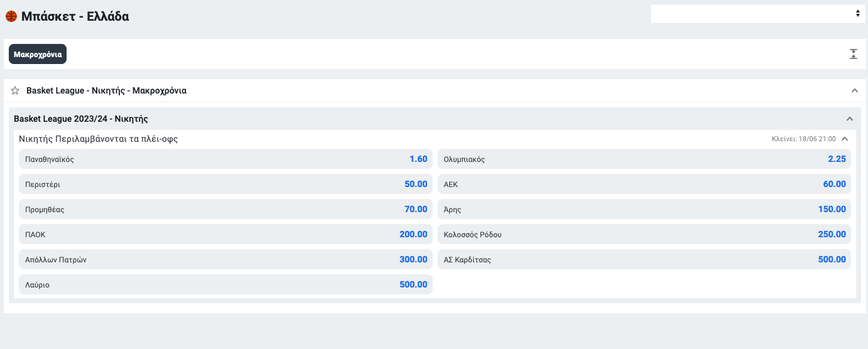The height and width of the screenshot is (349, 868).
Task: Collapse the Basket League 2023/24 - Νικητής panel
Action: pyautogui.click(x=850, y=119)
